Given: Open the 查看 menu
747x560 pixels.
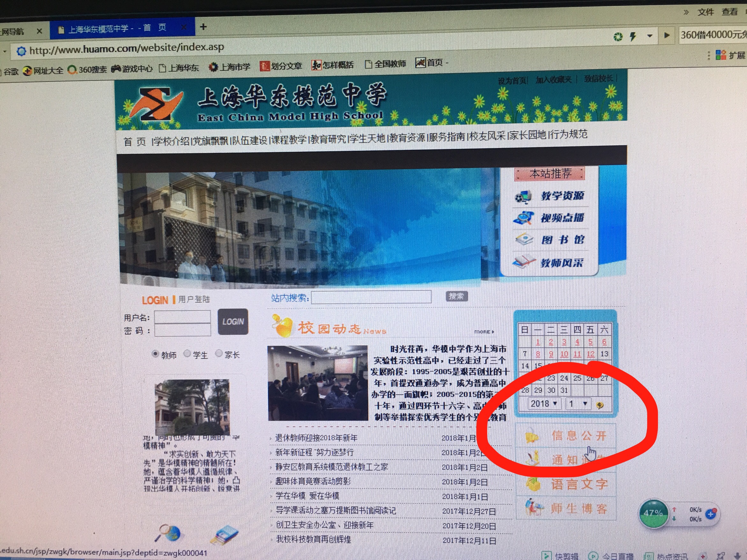Looking at the screenshot, I should 729,12.
